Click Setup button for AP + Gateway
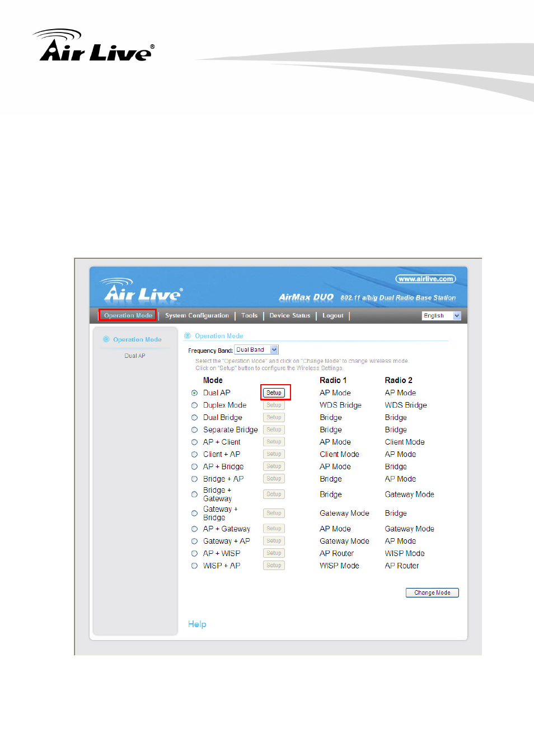Image resolution: width=534 pixels, height=756 pixels. tap(274, 529)
